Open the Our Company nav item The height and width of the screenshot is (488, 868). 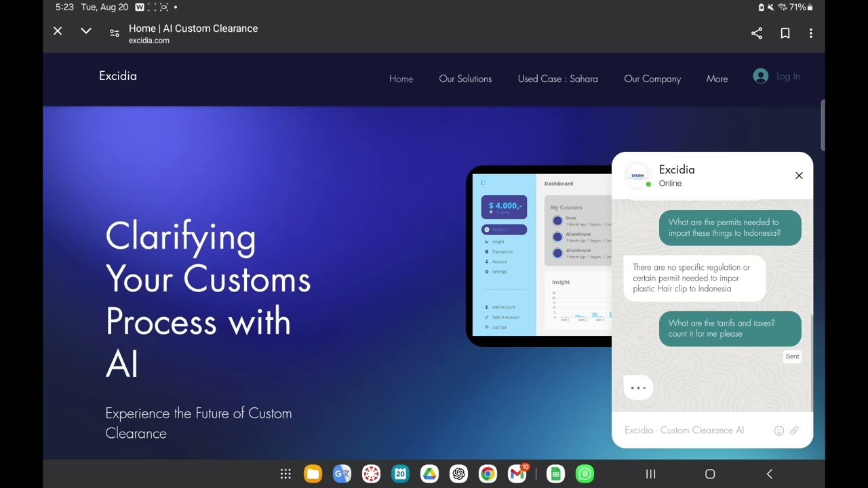652,79
